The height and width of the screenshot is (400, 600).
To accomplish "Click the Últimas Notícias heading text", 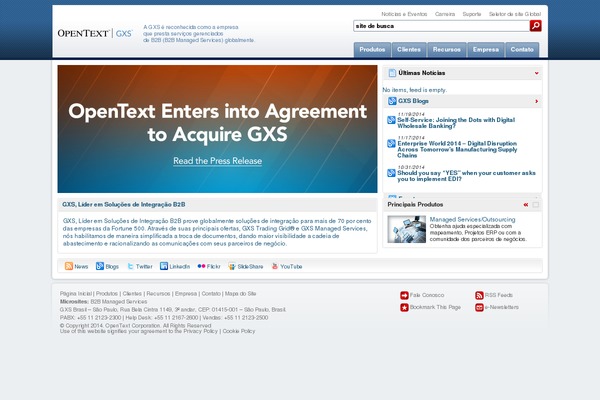I will tap(421, 73).
